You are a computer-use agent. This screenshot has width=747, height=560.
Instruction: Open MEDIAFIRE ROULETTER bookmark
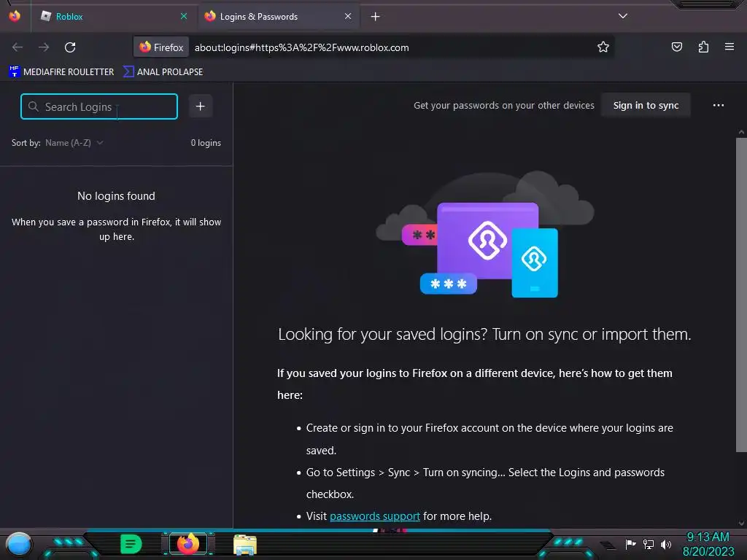click(x=61, y=72)
